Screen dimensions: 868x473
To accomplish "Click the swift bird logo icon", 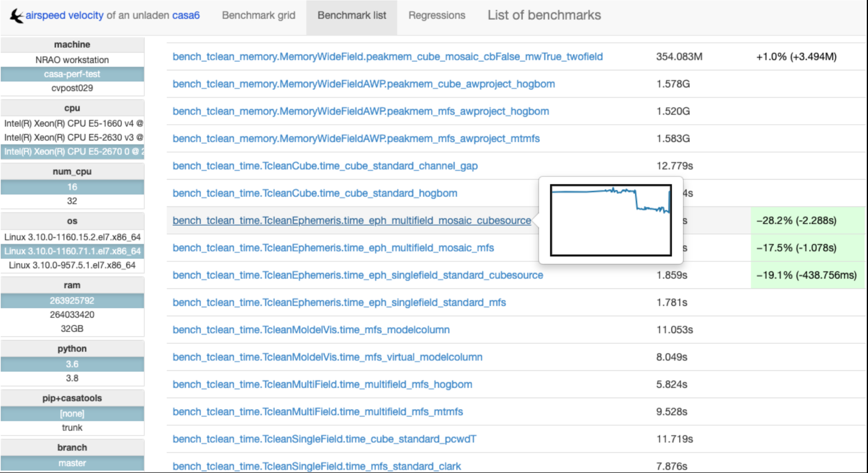I will click(x=16, y=16).
